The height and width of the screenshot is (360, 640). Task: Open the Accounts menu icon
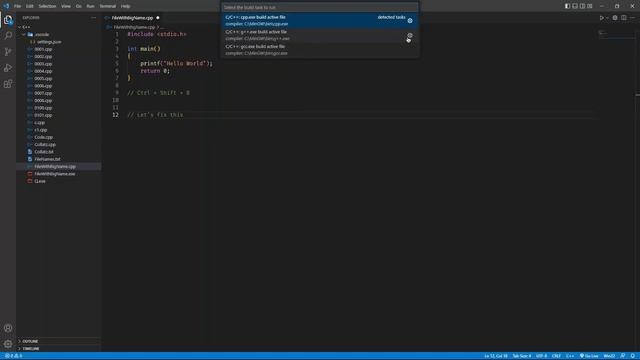(8, 328)
